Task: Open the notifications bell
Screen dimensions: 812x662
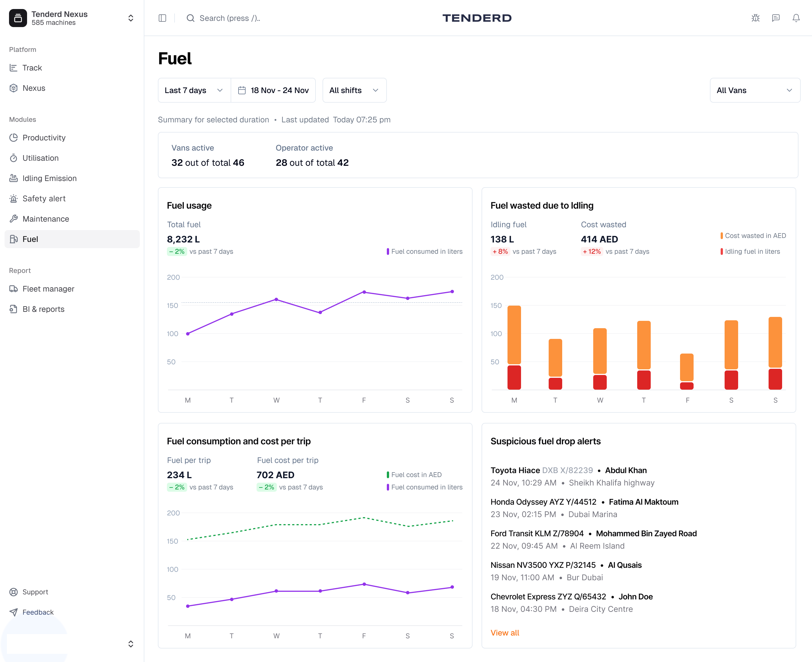Action: pyautogui.click(x=796, y=18)
